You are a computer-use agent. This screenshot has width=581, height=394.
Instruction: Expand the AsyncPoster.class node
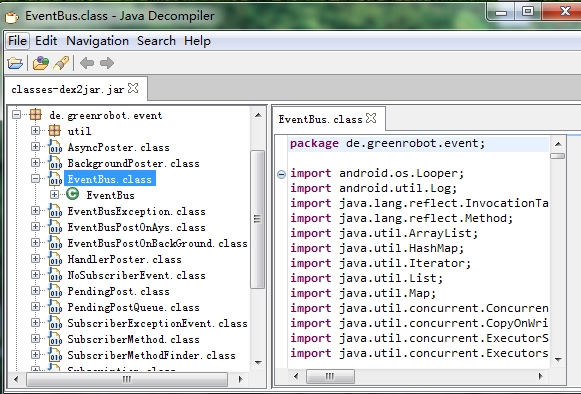36,147
